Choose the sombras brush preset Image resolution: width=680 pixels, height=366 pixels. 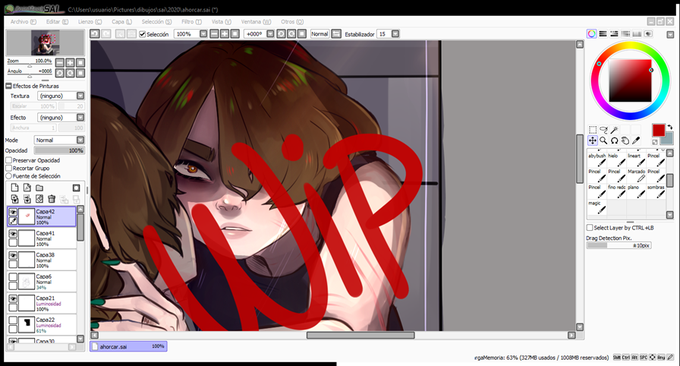656,191
